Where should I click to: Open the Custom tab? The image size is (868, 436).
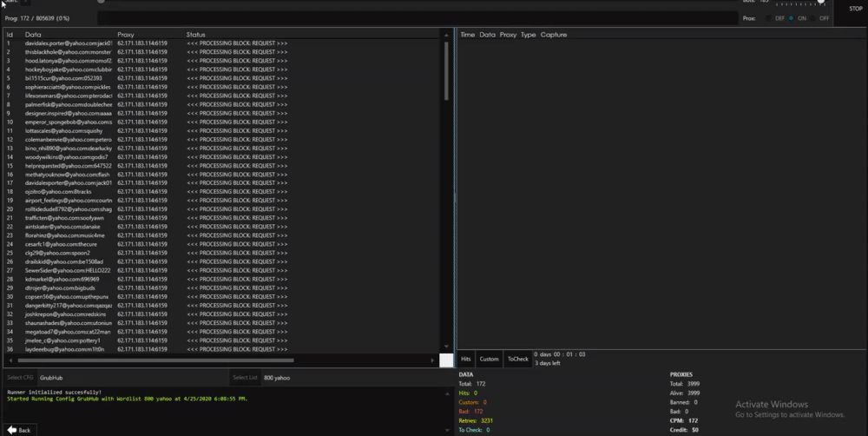coord(489,359)
